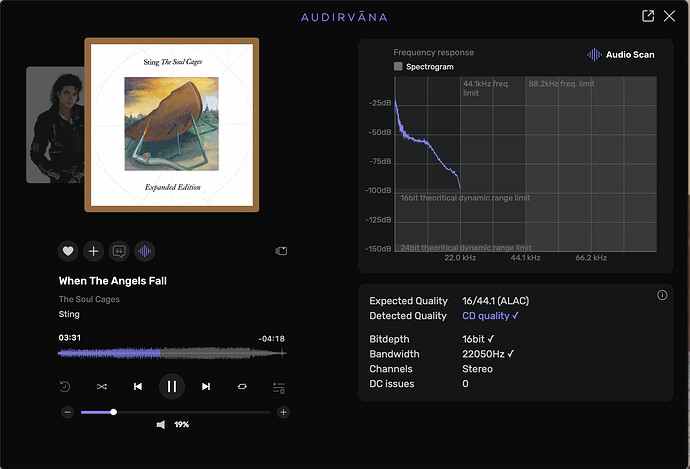Click the Audirvana logo text
690x469 pixels.
pos(344,17)
